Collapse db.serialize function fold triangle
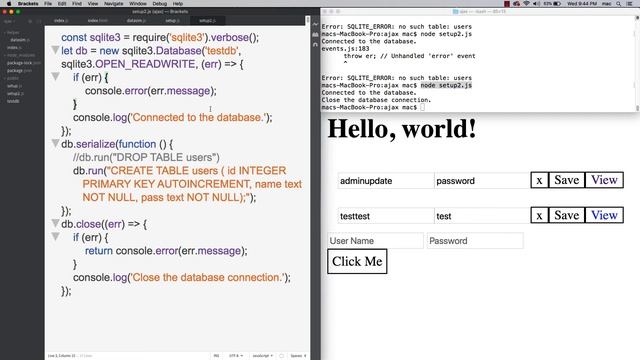Viewport: 640px width, 360px height. (55, 143)
